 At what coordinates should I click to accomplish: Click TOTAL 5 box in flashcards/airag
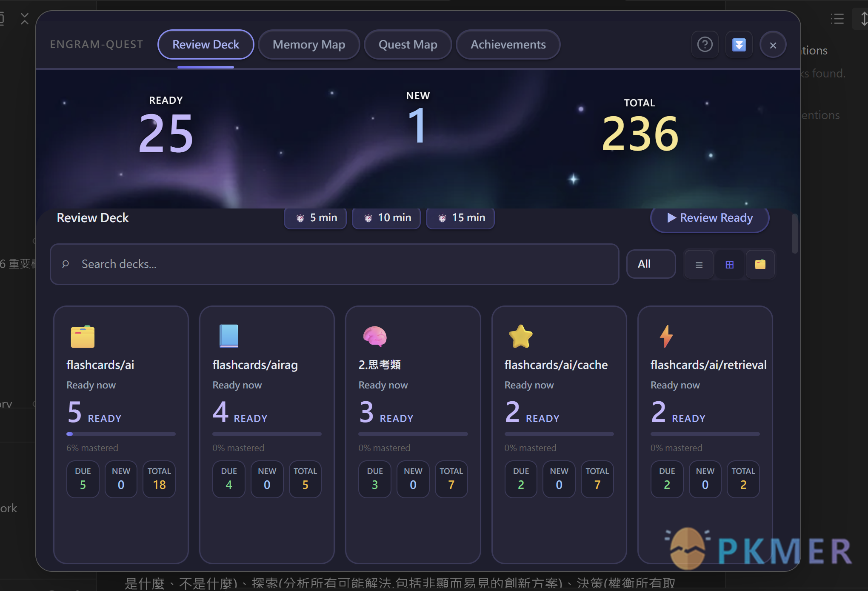[x=305, y=479]
